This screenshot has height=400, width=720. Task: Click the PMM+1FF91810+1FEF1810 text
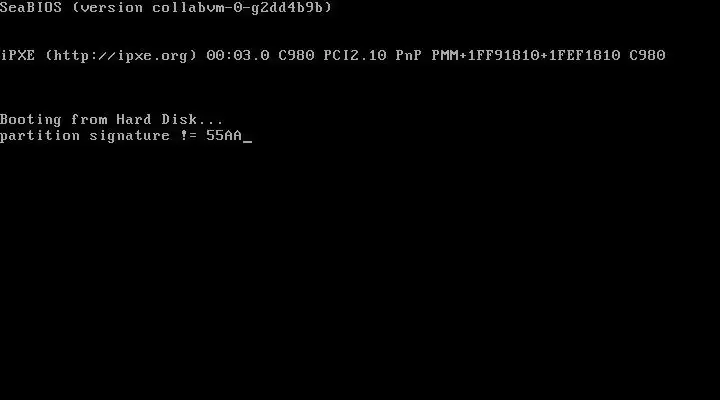pyautogui.click(x=526, y=56)
